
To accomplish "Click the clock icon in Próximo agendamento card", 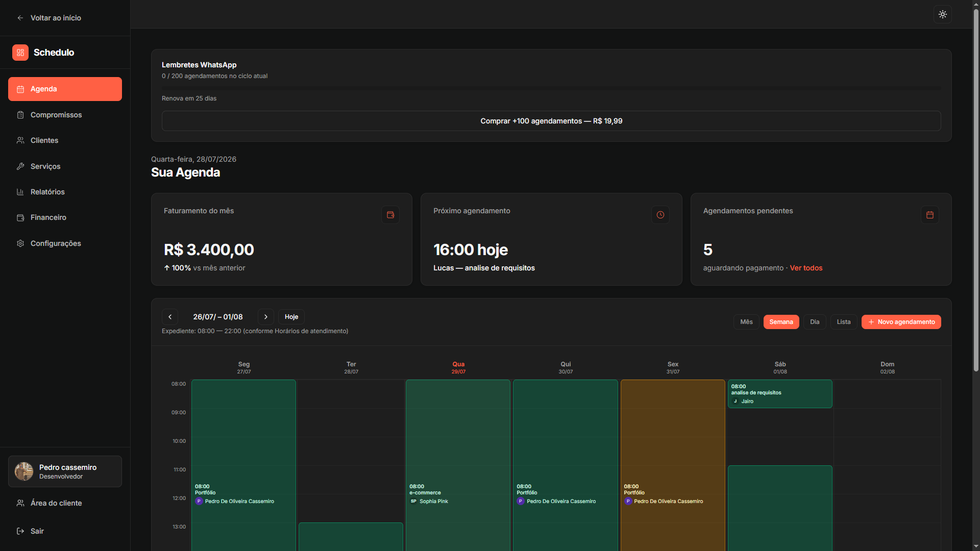I will coord(660,215).
